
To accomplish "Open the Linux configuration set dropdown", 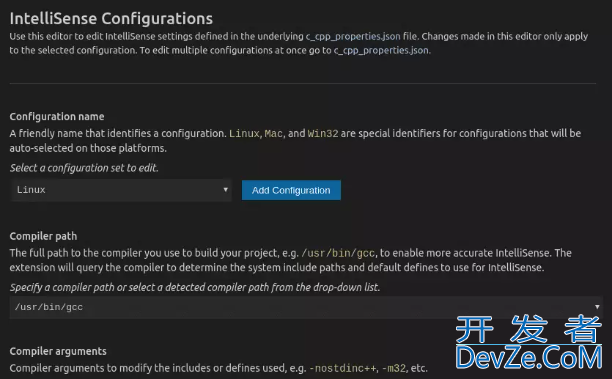I will tap(121, 190).
